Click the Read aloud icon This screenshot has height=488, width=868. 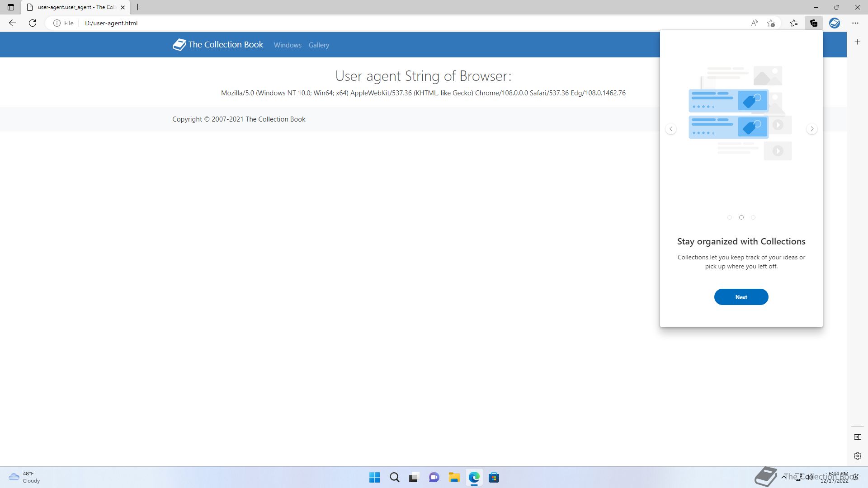[x=754, y=23]
